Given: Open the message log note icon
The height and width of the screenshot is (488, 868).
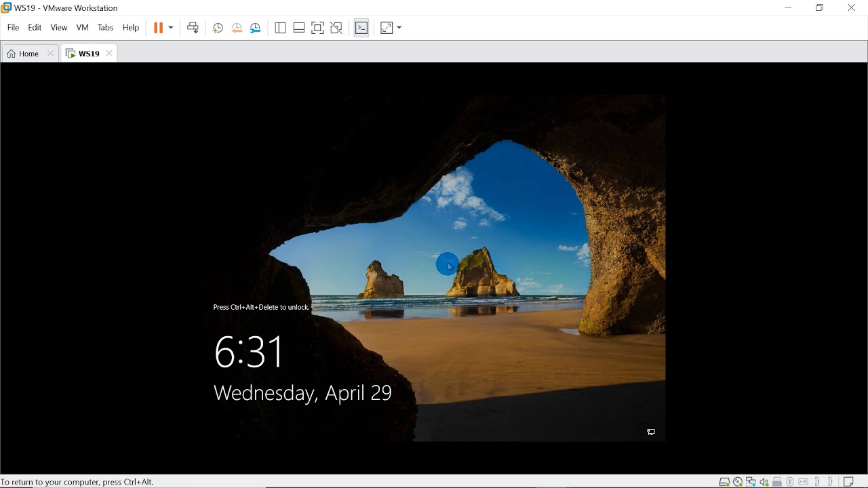Looking at the screenshot, I should coord(848,482).
